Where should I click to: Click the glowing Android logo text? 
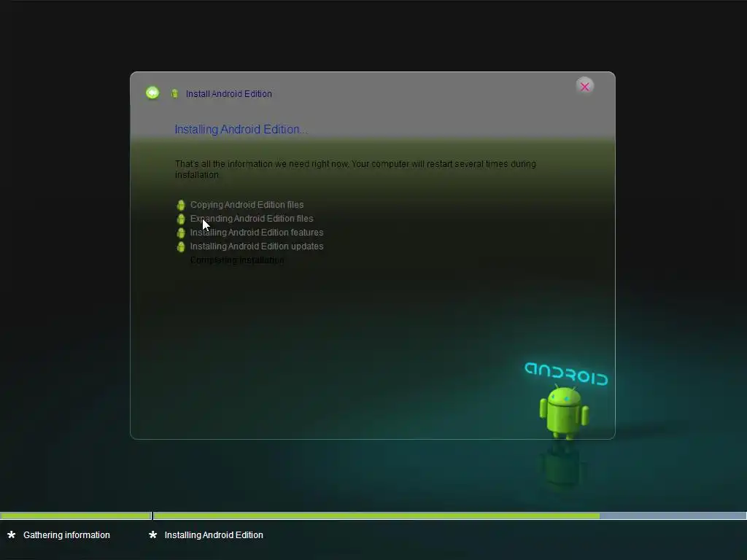pos(566,374)
